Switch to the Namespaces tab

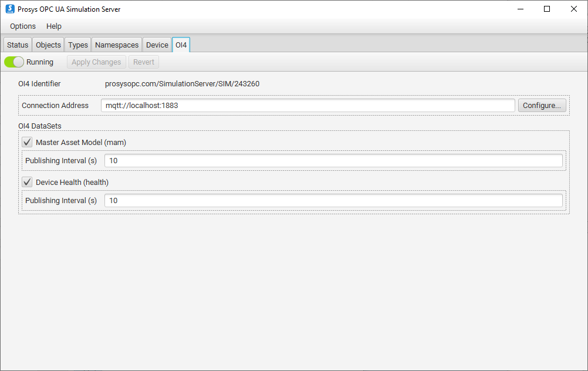click(x=117, y=45)
